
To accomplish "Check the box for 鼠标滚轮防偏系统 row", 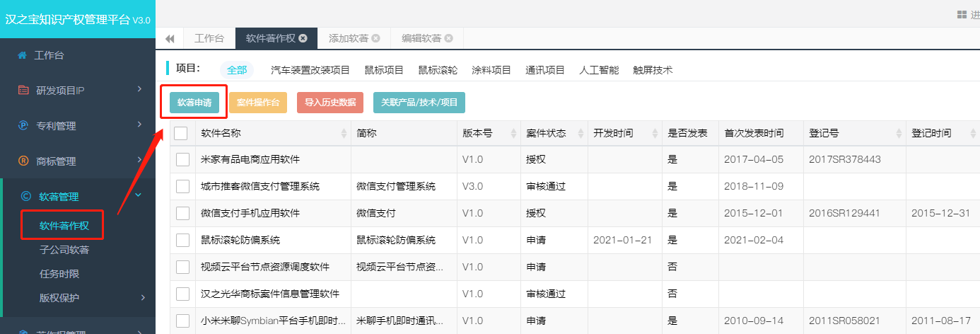I will click(x=182, y=240).
